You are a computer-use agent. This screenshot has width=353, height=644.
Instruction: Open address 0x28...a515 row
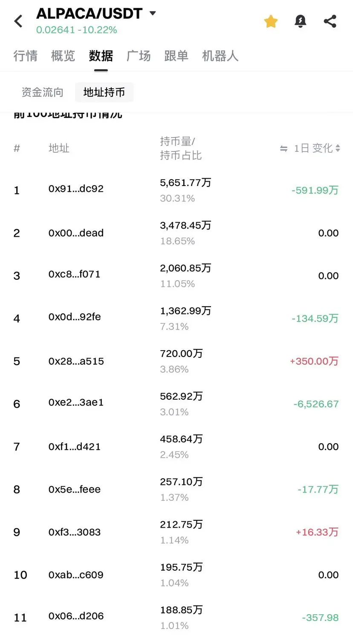pyautogui.click(x=176, y=361)
